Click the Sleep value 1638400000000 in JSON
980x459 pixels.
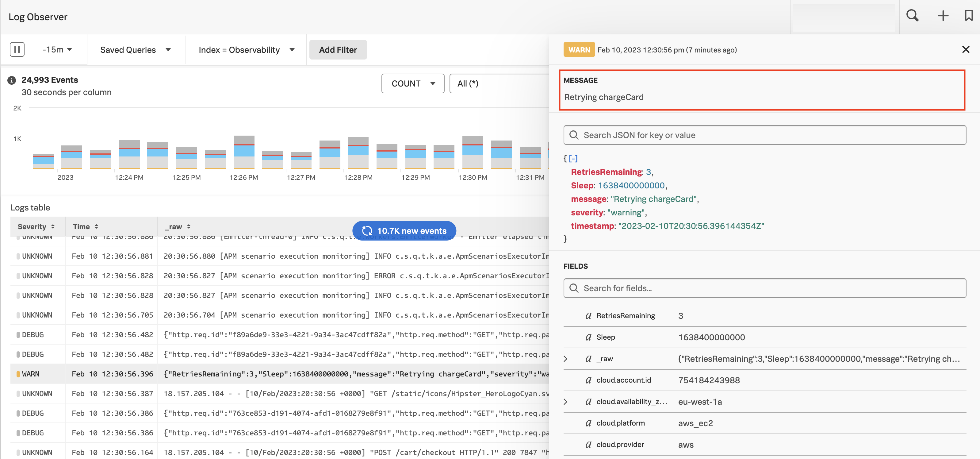tap(631, 185)
